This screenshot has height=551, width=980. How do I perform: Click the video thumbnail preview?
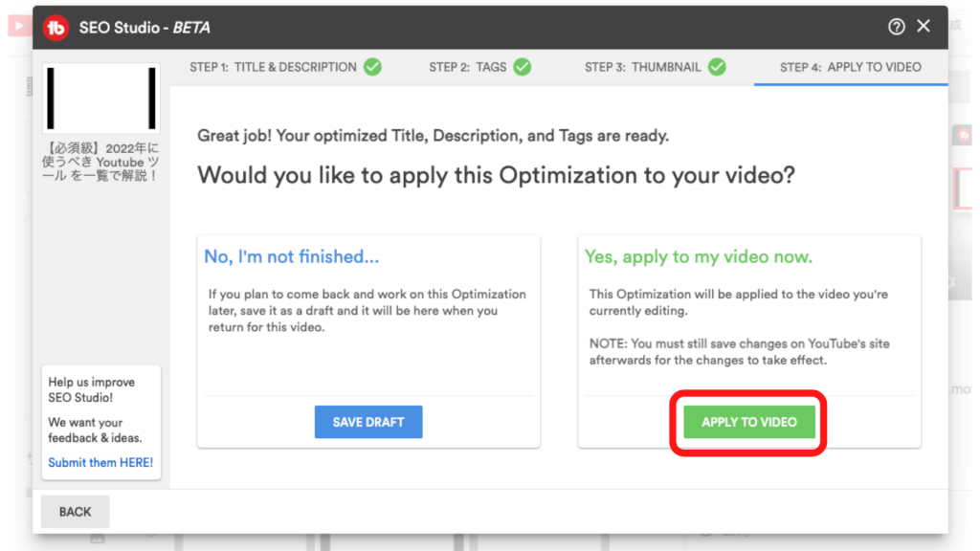tap(101, 99)
